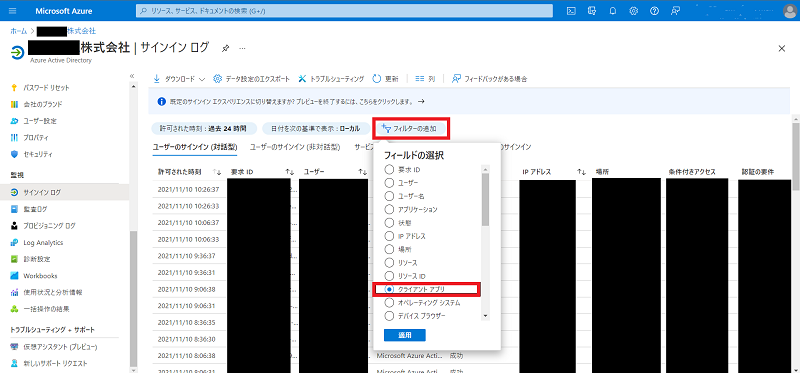Select the 場所 radio option
Image resolution: width=800 pixels, height=373 pixels.
389,249
